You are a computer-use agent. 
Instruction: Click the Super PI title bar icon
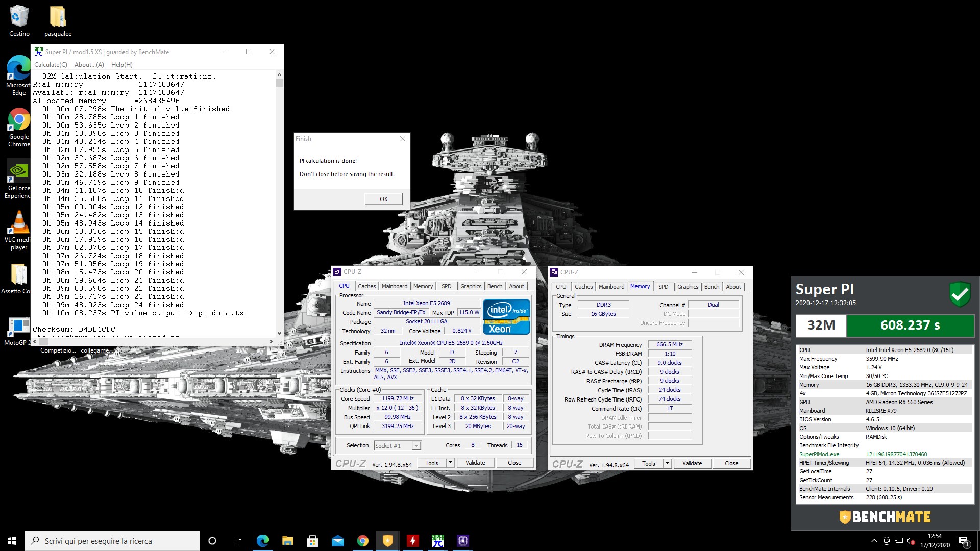click(39, 52)
